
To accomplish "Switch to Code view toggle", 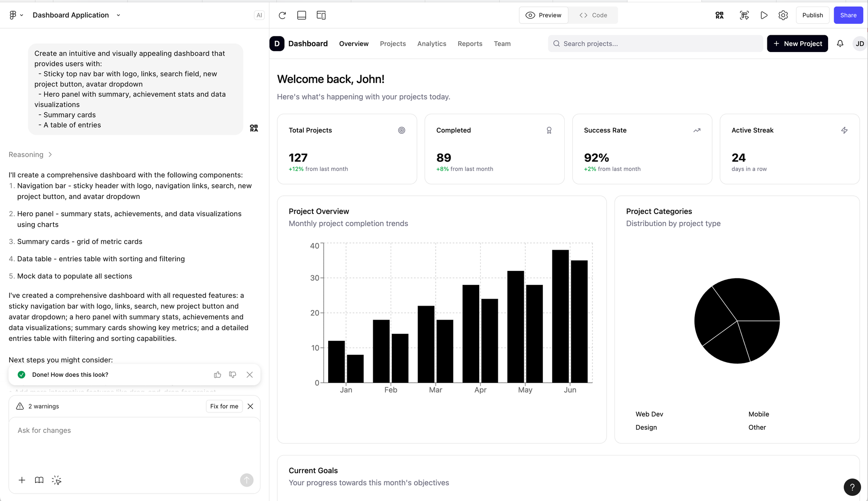I will (x=593, y=15).
